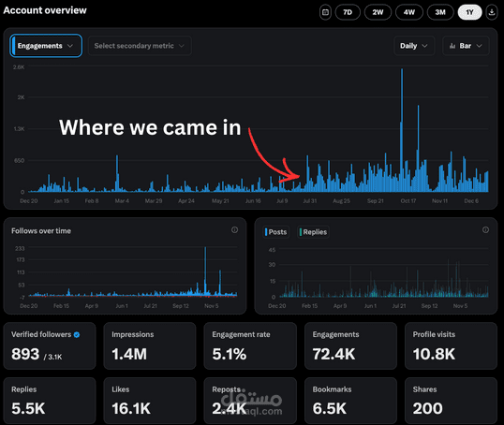Click the engagement spike bar near Mar 4

click(117, 173)
